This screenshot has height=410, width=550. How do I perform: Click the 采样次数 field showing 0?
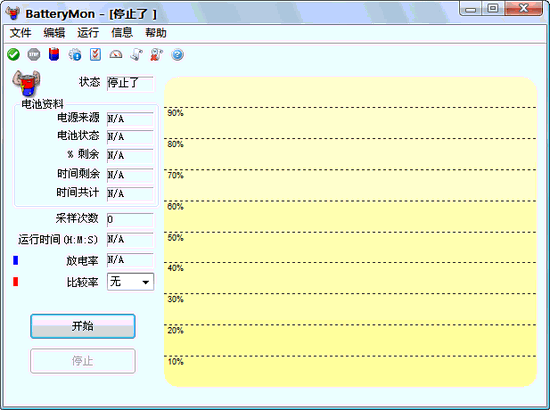coord(130,220)
